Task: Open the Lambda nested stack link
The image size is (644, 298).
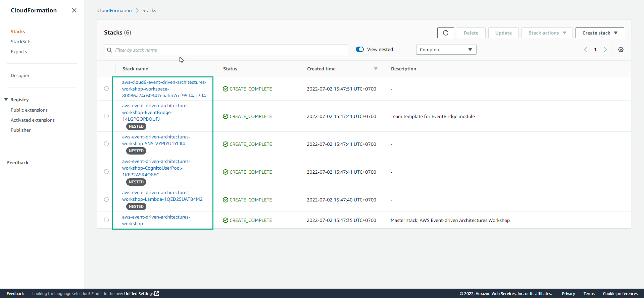Action: tap(162, 196)
